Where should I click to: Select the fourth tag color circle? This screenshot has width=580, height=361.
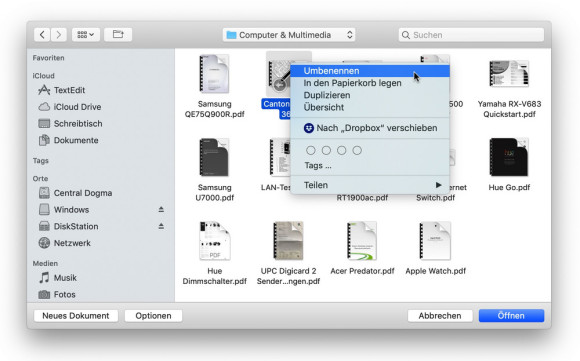point(357,151)
